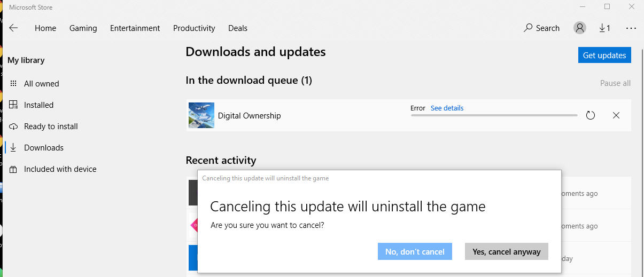Choose No, don't cancel
This screenshot has height=277, width=644.
tap(415, 251)
